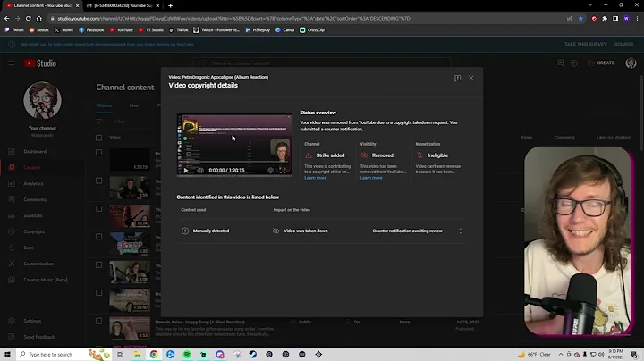This screenshot has height=361, width=644.
Task: Click Send feedback in the sidebar
Action: (x=41, y=337)
